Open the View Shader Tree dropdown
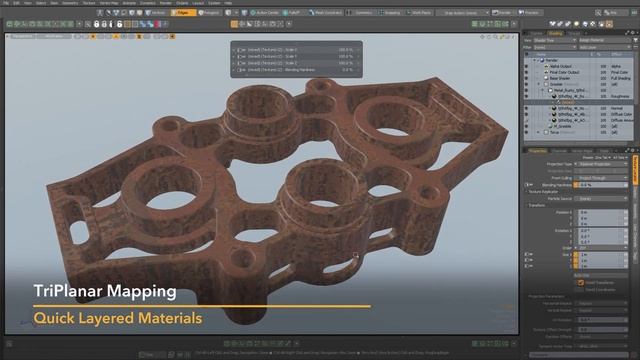This screenshot has height=360, width=640. pos(554,40)
